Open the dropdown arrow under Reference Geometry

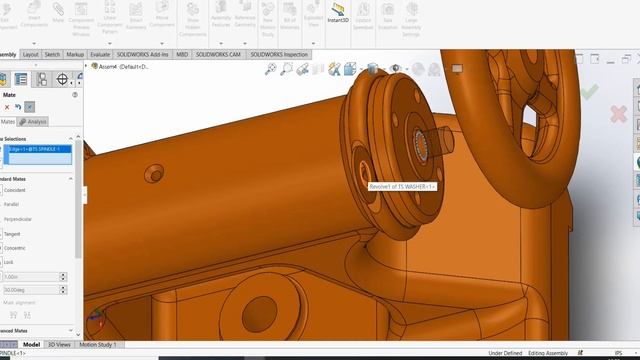pyautogui.click(x=245, y=43)
